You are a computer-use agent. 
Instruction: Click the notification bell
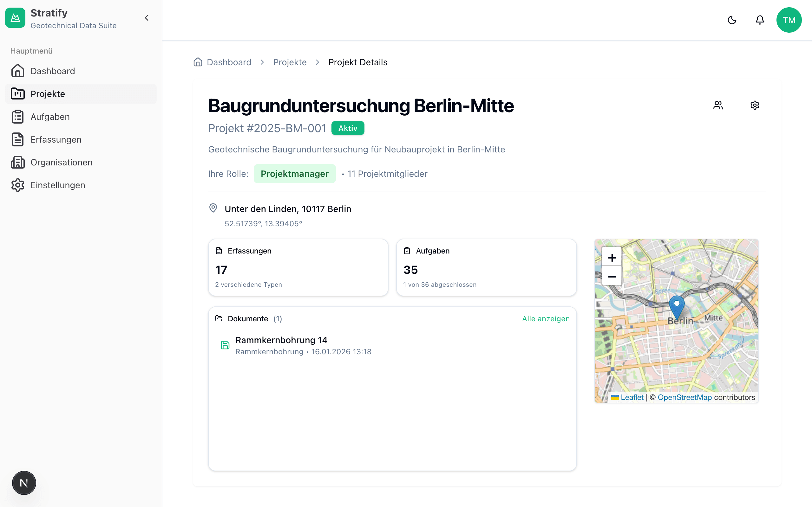click(x=760, y=20)
